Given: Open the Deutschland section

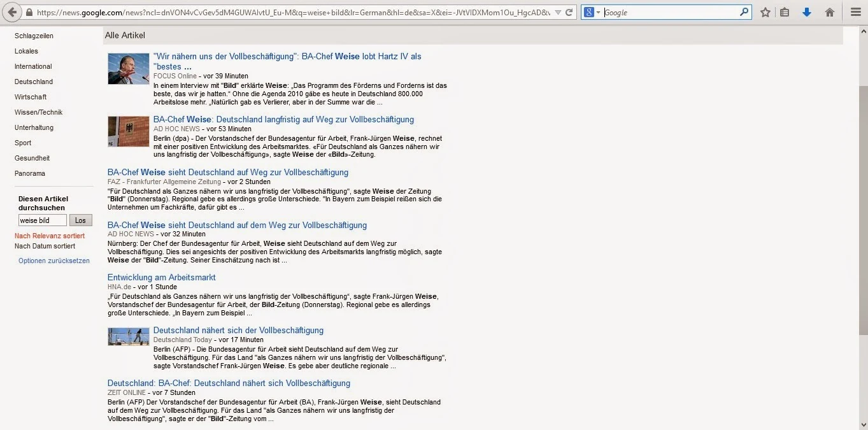Looking at the screenshot, I should click(34, 82).
